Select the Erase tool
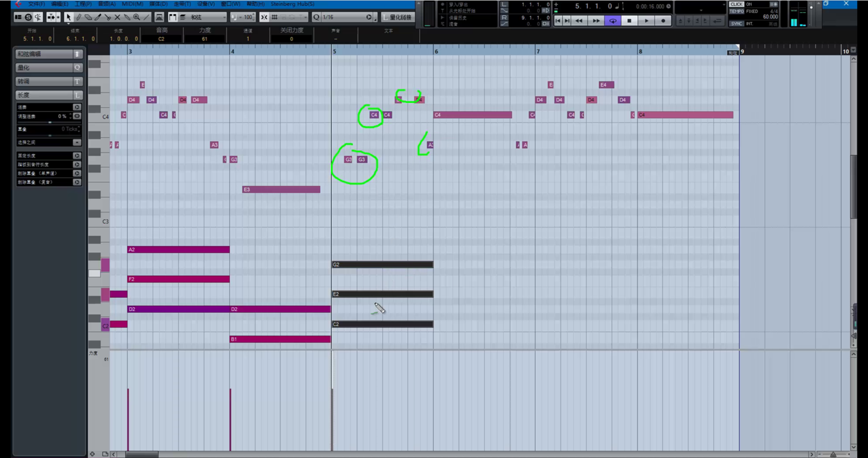The height and width of the screenshot is (458, 868). click(88, 17)
